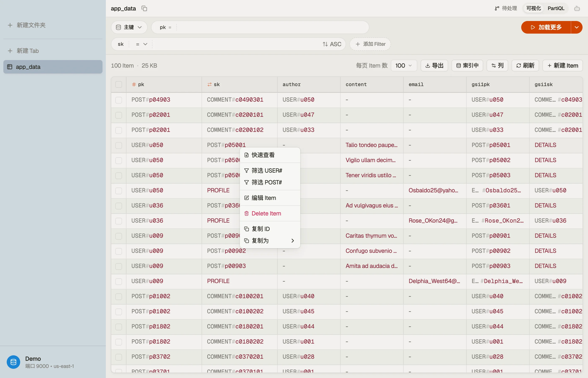The image size is (588, 378).
Task: Choose 筛选 USER# from the context menu
Action: [270, 171]
